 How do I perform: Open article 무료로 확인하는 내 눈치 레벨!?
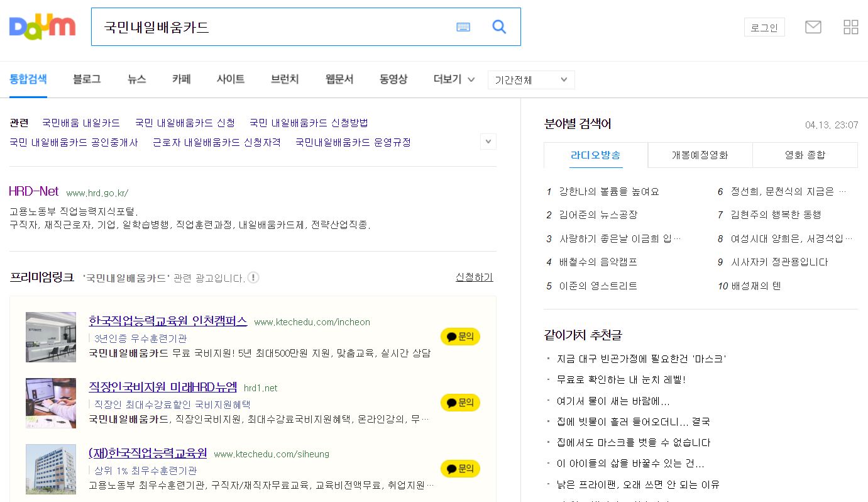tap(621, 380)
